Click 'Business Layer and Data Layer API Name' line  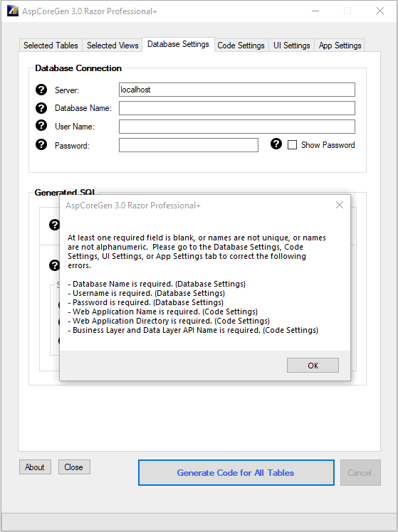[193, 330]
